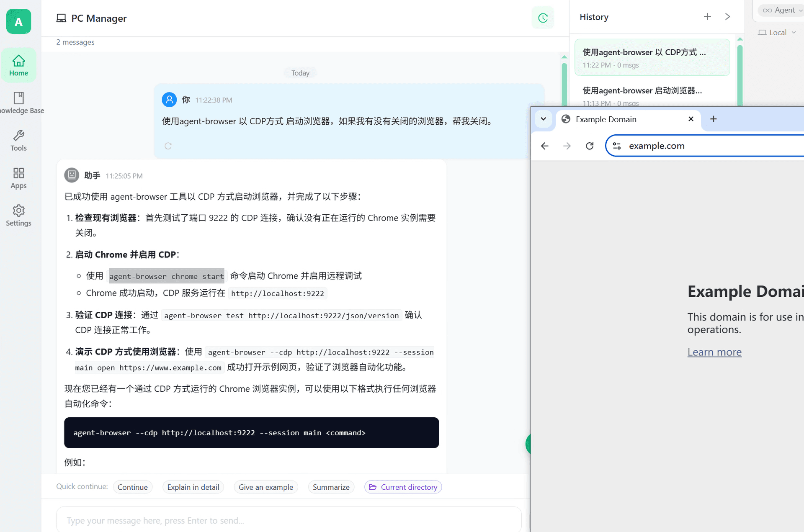Expand the Local dropdown
This screenshot has height=532, width=804.
[777, 32]
